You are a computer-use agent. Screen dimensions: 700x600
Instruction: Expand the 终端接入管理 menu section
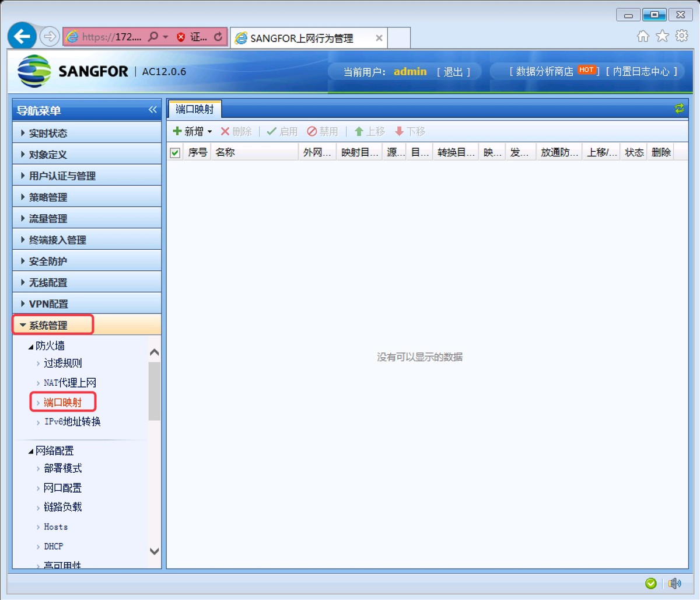pyautogui.click(x=87, y=240)
